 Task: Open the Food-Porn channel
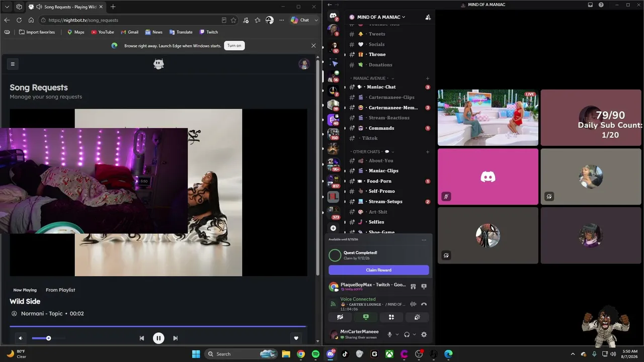(389, 181)
